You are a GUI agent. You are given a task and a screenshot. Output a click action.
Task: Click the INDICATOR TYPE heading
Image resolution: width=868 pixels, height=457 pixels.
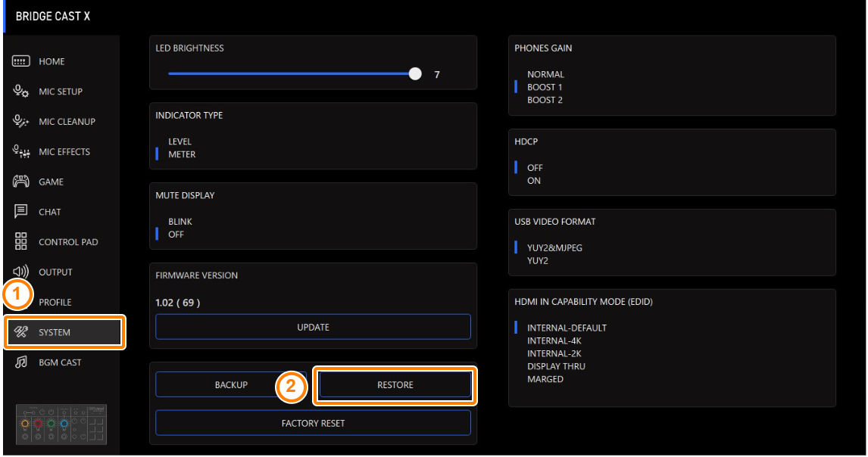pos(189,115)
